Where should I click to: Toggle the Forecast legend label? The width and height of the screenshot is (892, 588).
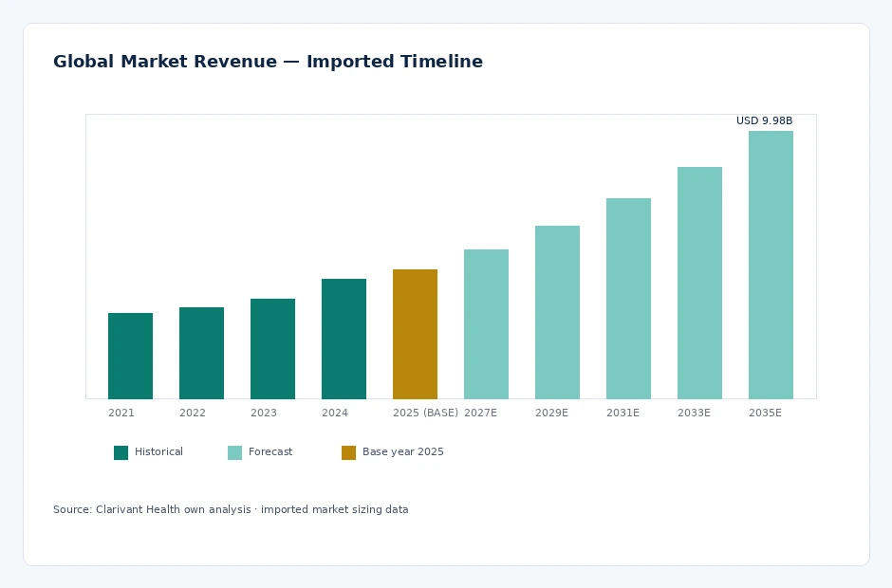pyautogui.click(x=270, y=451)
